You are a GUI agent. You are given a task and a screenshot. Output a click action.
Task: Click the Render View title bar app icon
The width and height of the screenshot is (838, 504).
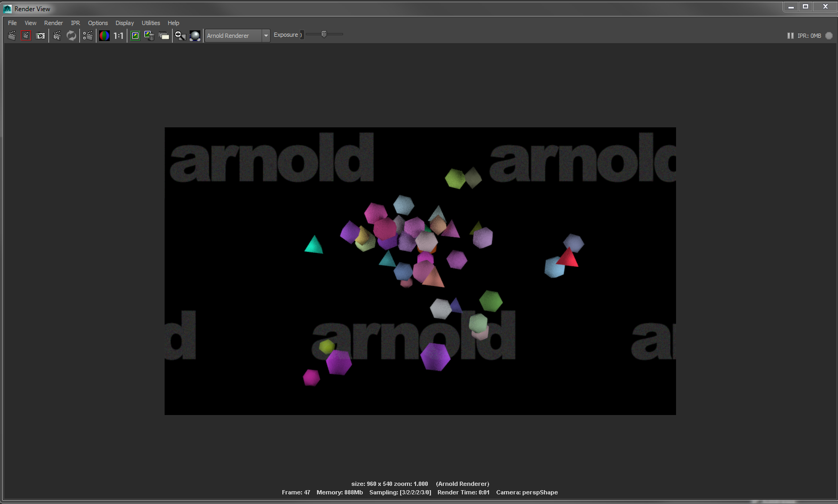tap(7, 9)
